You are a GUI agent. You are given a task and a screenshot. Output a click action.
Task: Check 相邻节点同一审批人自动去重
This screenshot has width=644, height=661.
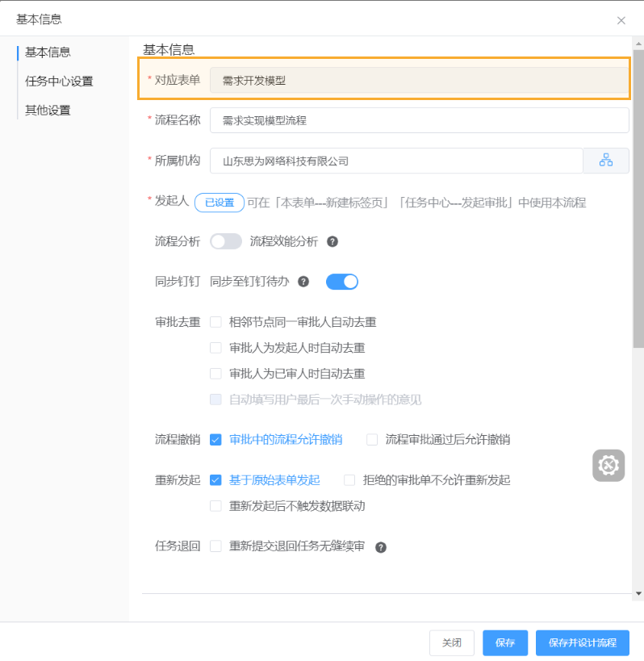pyautogui.click(x=215, y=322)
